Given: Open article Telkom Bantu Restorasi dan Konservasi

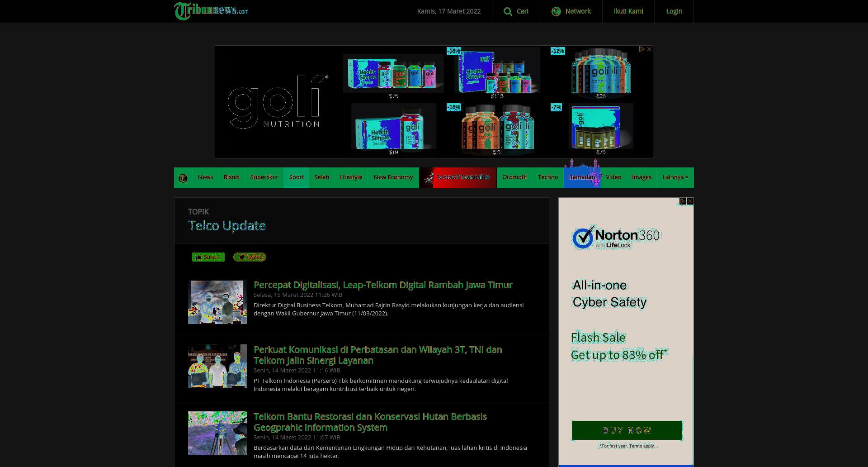Looking at the screenshot, I should 370,422.
